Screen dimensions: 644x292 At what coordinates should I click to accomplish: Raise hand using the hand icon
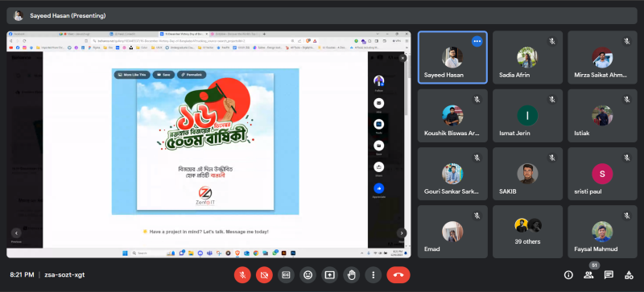click(x=351, y=275)
